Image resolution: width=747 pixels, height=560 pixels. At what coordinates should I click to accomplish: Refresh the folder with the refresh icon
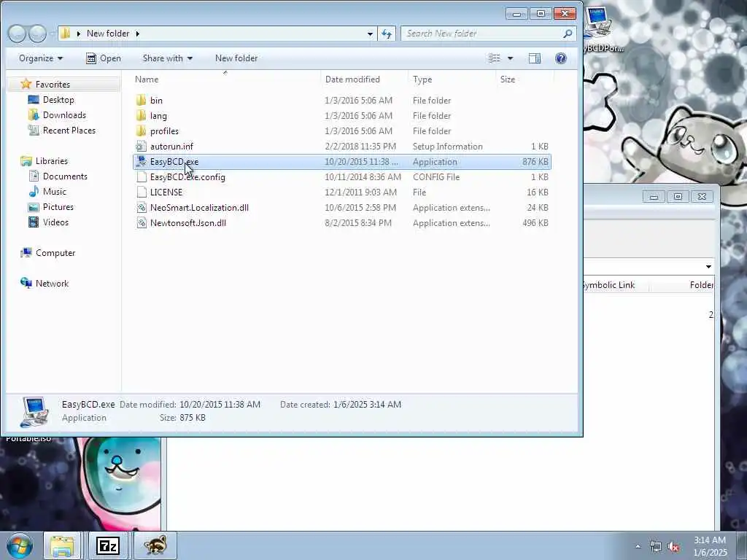(387, 34)
